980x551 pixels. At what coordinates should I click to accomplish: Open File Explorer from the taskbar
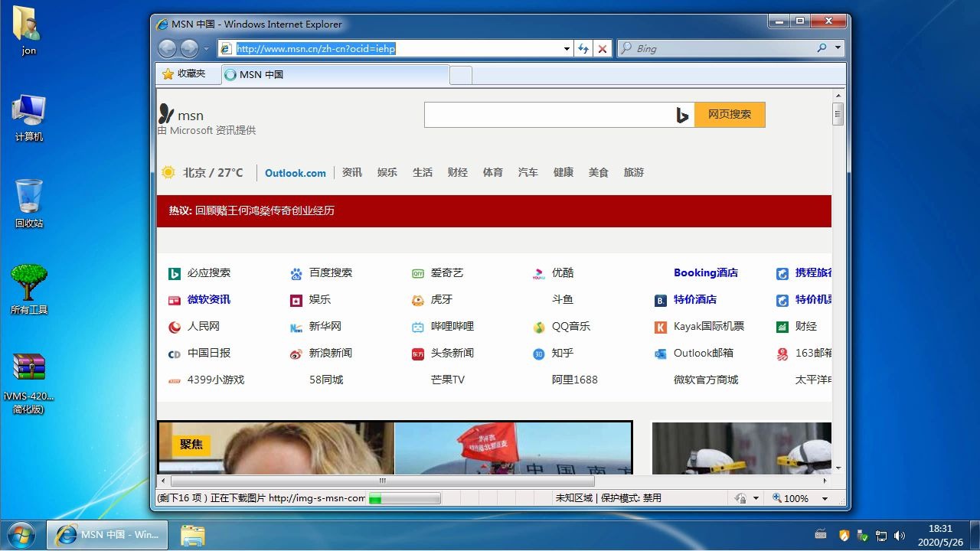(192, 535)
